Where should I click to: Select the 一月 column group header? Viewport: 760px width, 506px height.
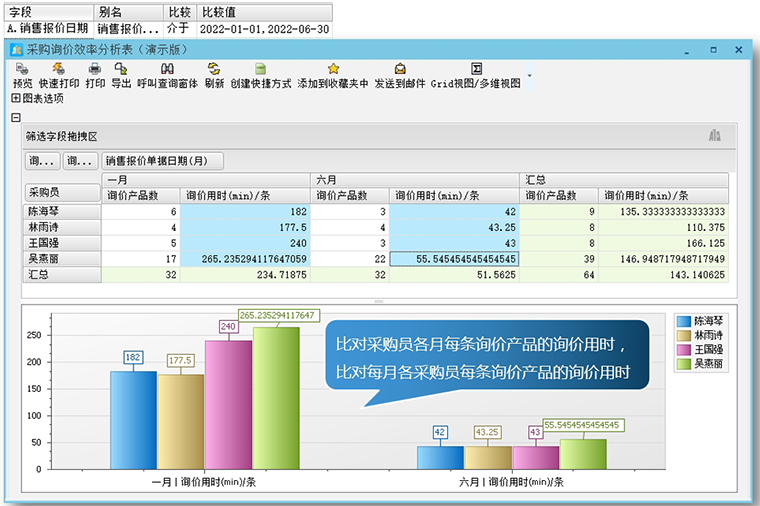(x=206, y=180)
